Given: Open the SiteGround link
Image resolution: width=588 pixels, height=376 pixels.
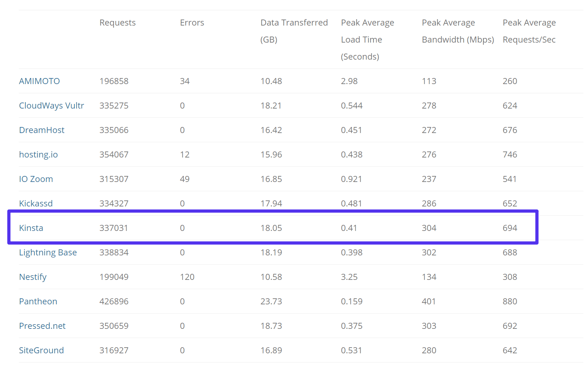Looking at the screenshot, I should (41, 350).
